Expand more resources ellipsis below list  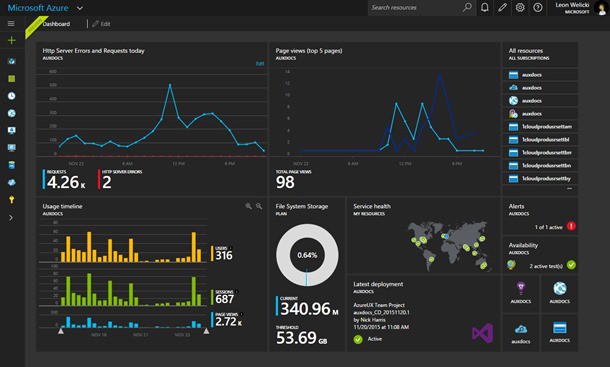(570, 189)
